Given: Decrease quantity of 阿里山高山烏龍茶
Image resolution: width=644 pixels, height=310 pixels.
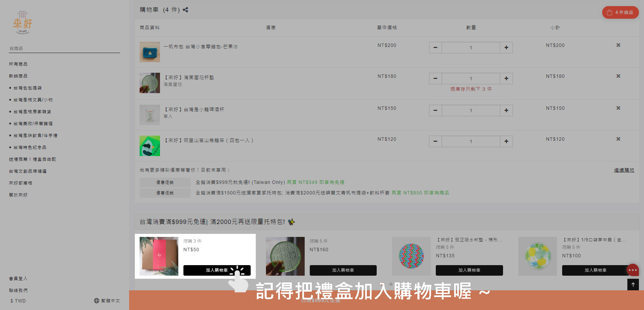Looking at the screenshot, I should (435, 141).
